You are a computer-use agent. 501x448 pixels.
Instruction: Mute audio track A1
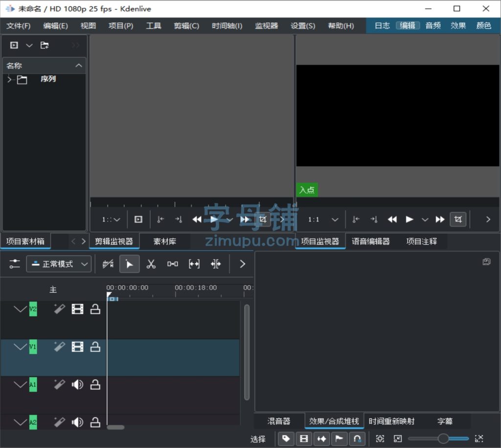[x=77, y=385]
